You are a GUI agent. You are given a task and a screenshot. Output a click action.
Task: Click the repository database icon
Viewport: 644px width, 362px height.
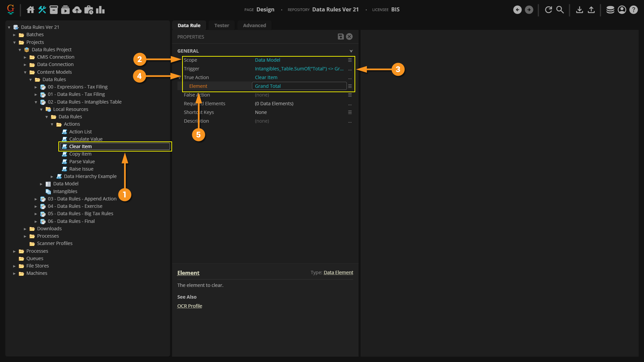pyautogui.click(x=610, y=10)
